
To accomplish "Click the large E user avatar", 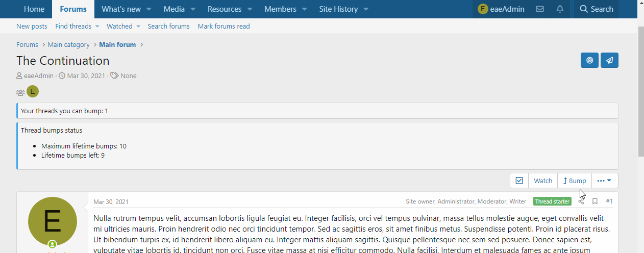I will [53, 221].
